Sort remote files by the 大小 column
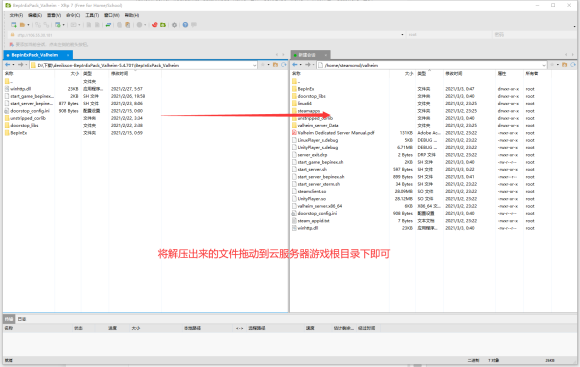The height and width of the screenshot is (367, 580). coord(409,74)
